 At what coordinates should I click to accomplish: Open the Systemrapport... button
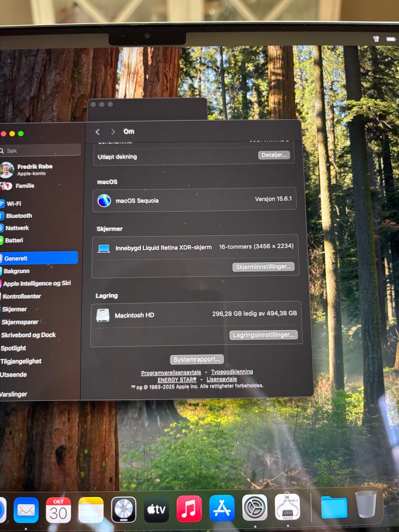coord(197,360)
